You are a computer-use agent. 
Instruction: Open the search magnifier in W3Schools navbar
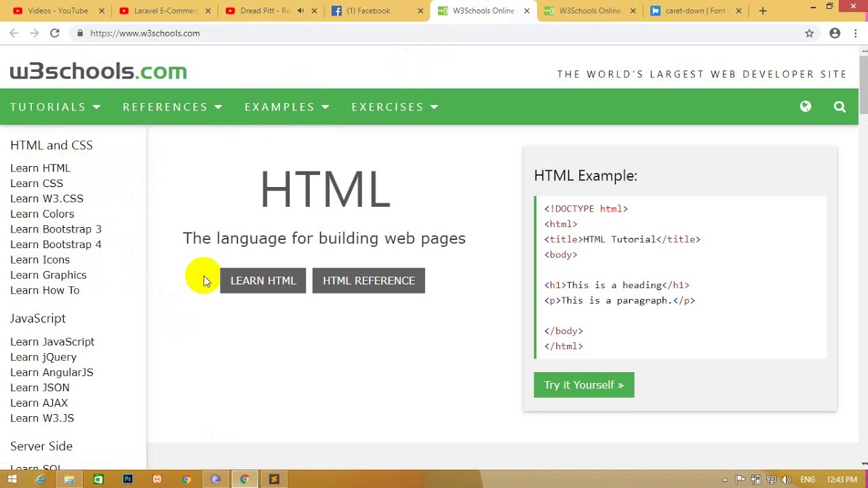pos(840,106)
